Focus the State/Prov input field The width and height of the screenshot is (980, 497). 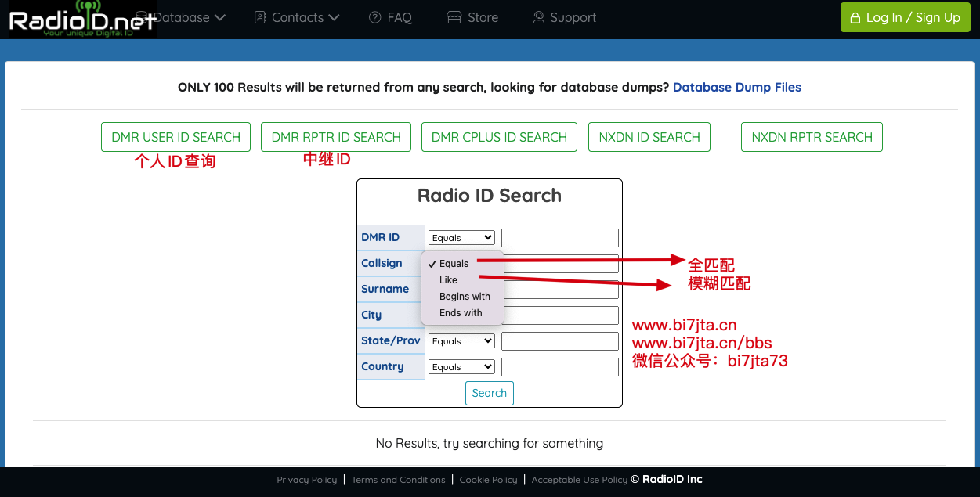click(x=560, y=341)
